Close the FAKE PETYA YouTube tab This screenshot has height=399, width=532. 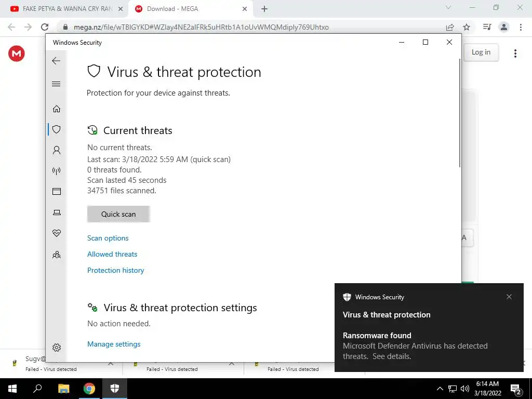click(x=121, y=9)
